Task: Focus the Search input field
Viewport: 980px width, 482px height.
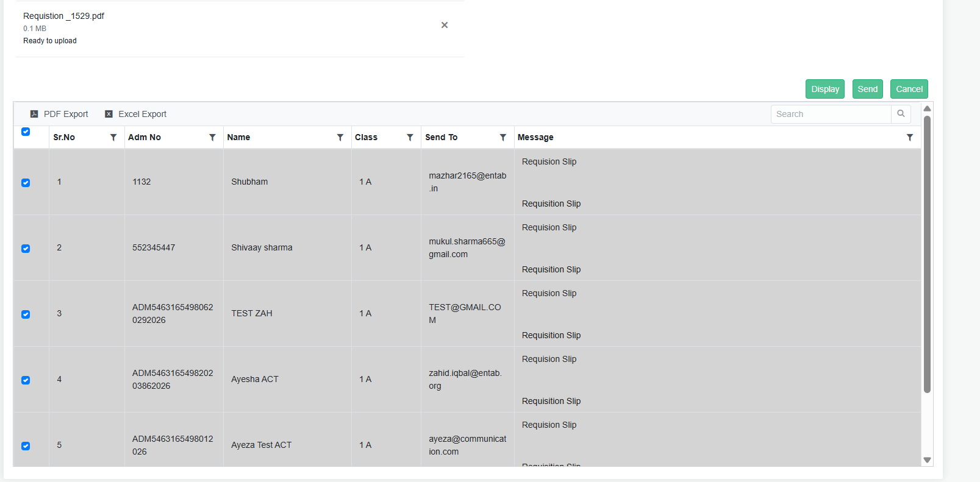Action: (831, 114)
